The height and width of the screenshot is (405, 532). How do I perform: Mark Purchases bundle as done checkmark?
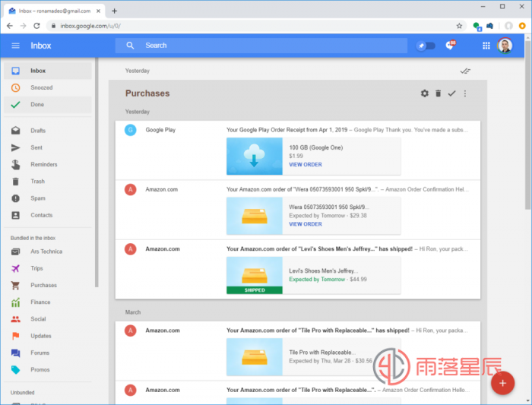pos(451,93)
